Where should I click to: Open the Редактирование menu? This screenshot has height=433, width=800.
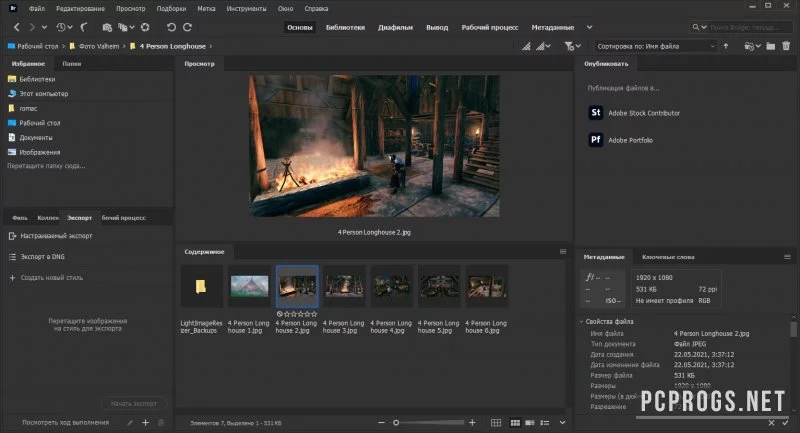coord(80,9)
